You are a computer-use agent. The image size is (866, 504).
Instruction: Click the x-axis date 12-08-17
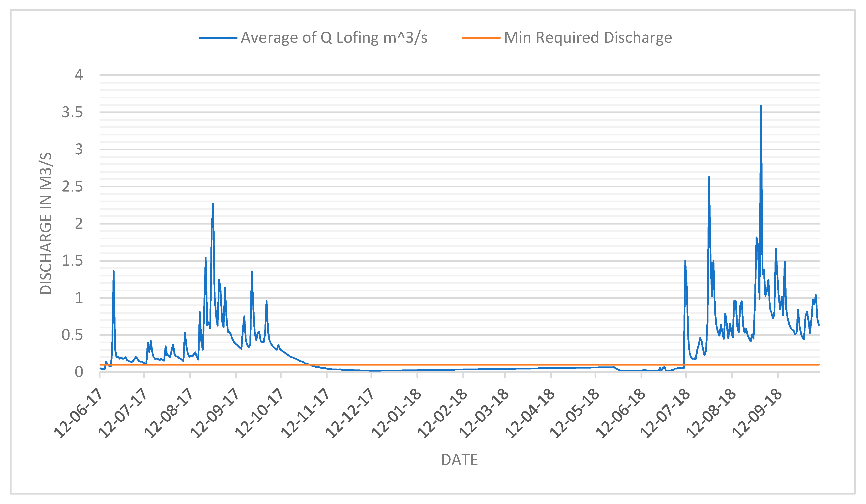(168, 413)
